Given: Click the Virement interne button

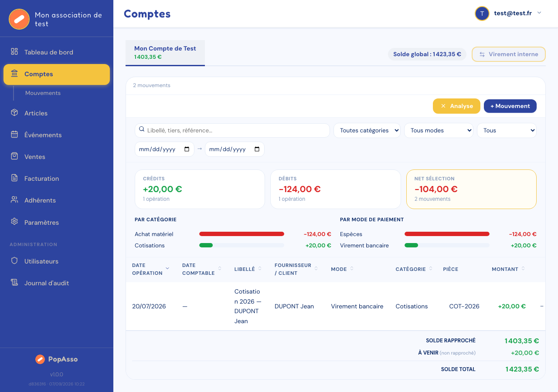Looking at the screenshot, I should pyautogui.click(x=509, y=54).
